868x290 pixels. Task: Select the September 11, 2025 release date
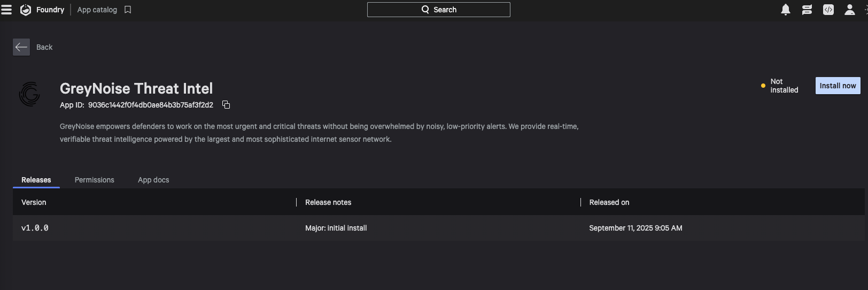635,228
